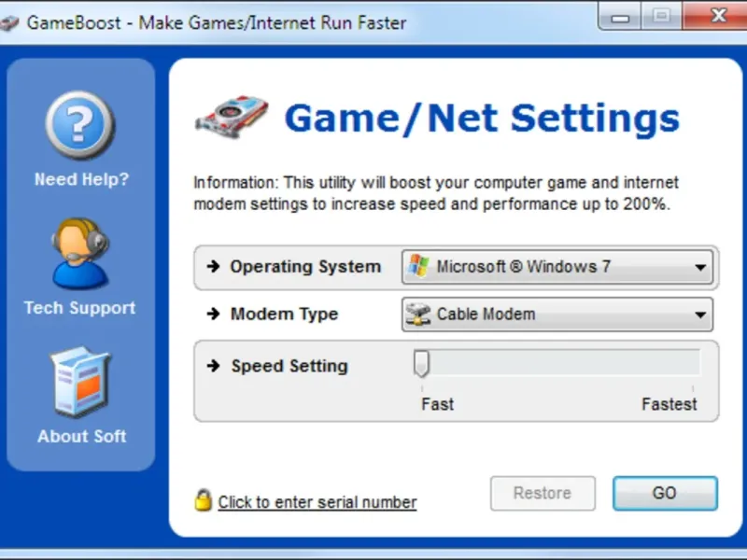Screen dimensions: 747x560
Task: Click the Windows flag icon in OS dropdown
Action: (x=418, y=266)
